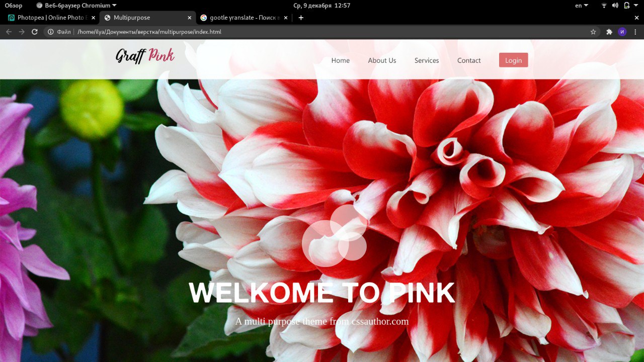Open the Home nav link
The width and height of the screenshot is (644, 362).
(340, 60)
